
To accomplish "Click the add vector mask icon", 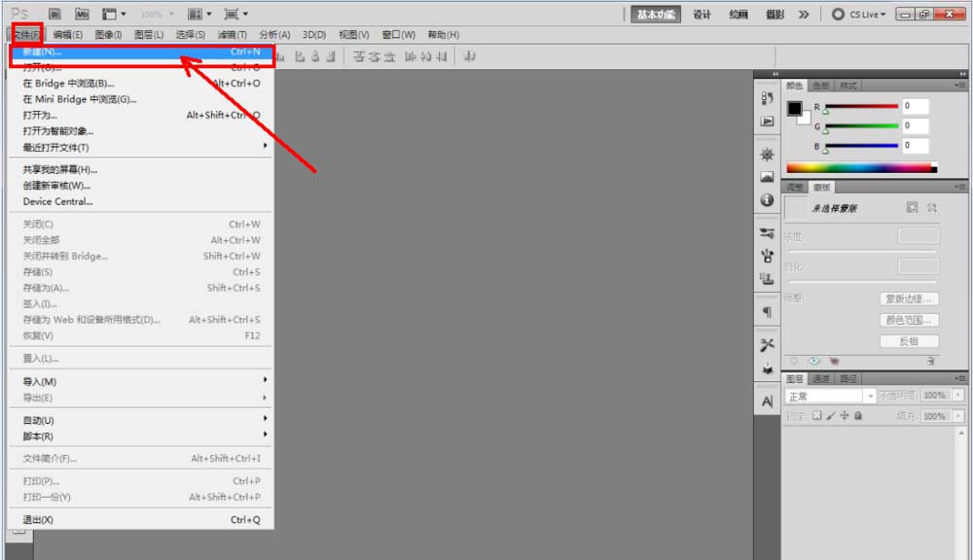I will point(931,207).
